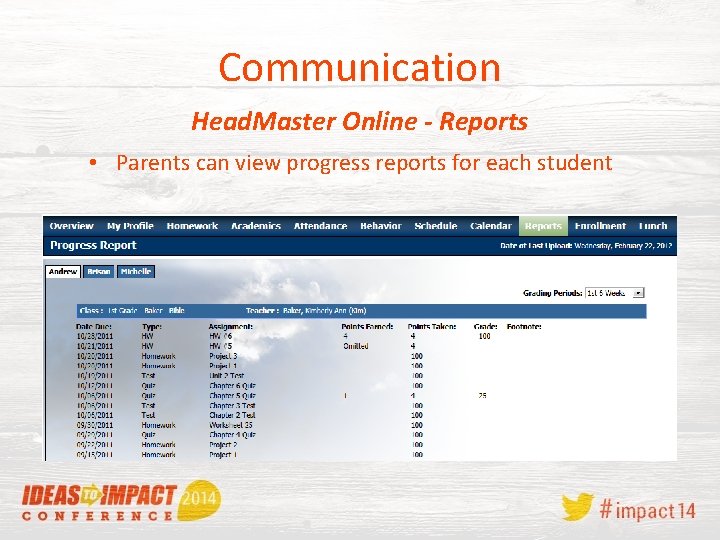Click the Grade column header
Viewport: 720px width, 540px height.
[485, 326]
